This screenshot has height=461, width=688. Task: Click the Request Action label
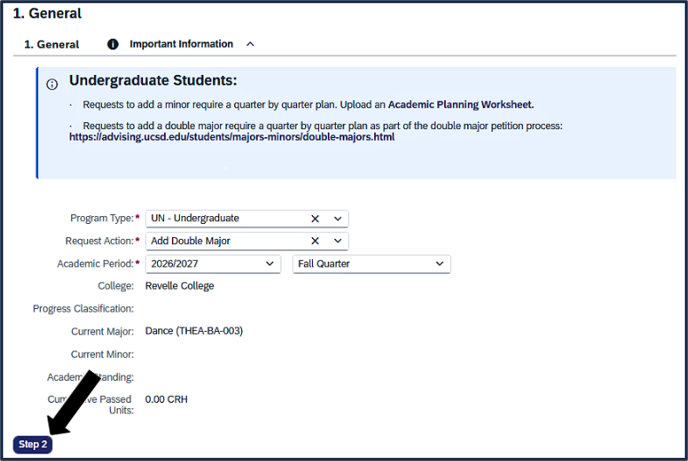[99, 241]
